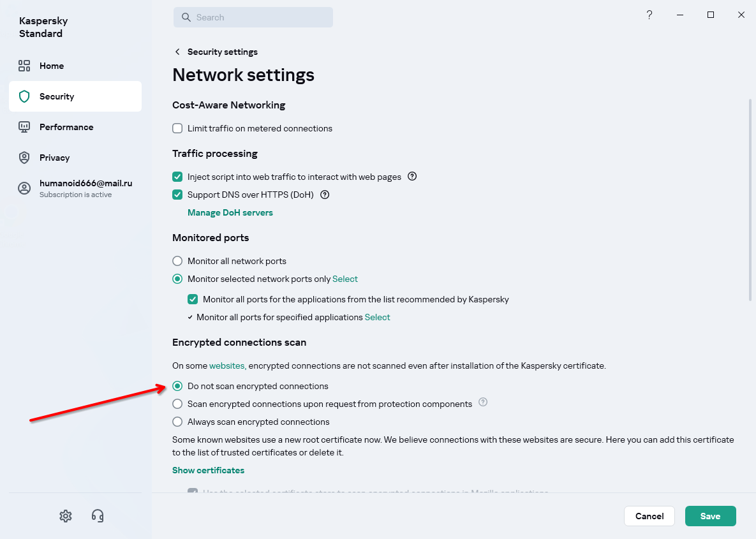Screen dimensions: 756x539
Task: Click the Privacy shield icon
Action: pyautogui.click(x=24, y=158)
